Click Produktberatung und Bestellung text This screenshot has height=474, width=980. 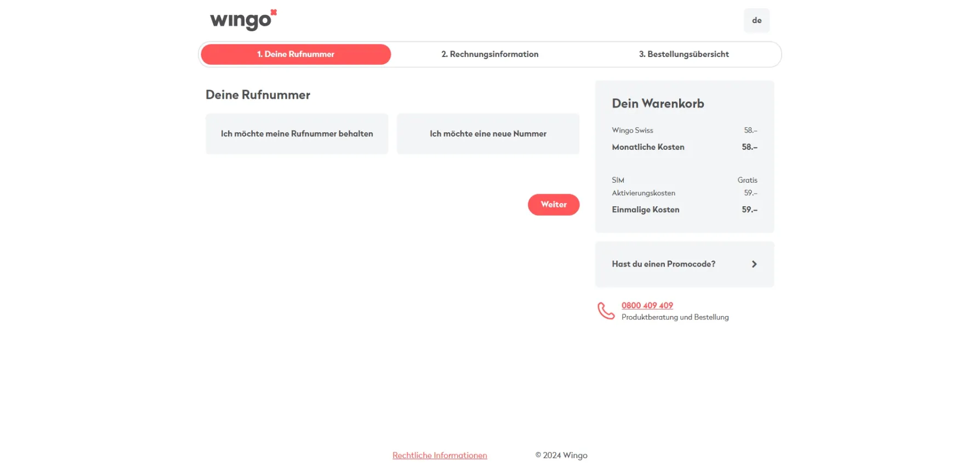[675, 317]
